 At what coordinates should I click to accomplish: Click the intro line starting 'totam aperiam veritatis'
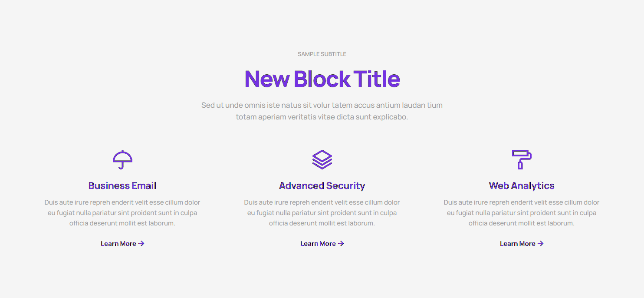(322, 117)
